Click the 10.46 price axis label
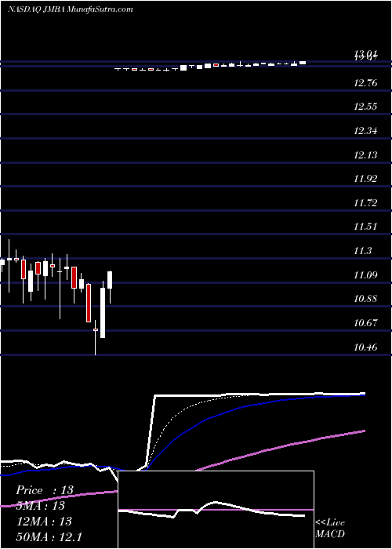Viewport: 392px width, 549px height. (x=366, y=347)
